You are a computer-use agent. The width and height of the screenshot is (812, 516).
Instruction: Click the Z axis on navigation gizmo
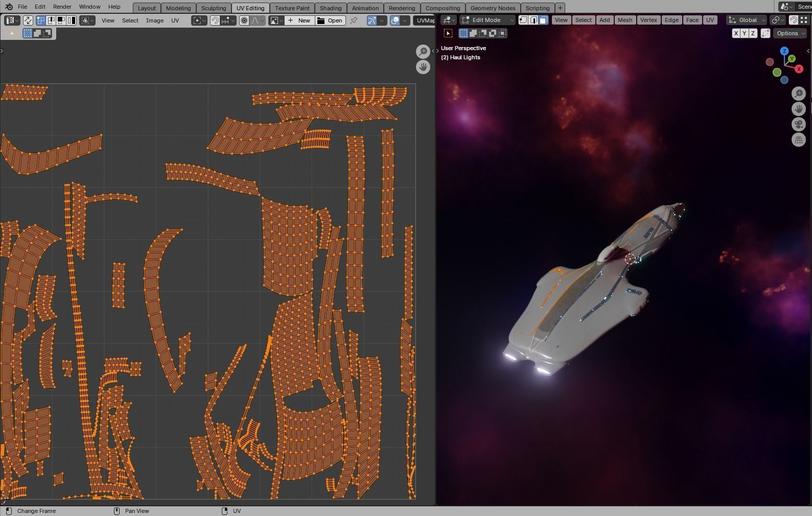point(784,51)
